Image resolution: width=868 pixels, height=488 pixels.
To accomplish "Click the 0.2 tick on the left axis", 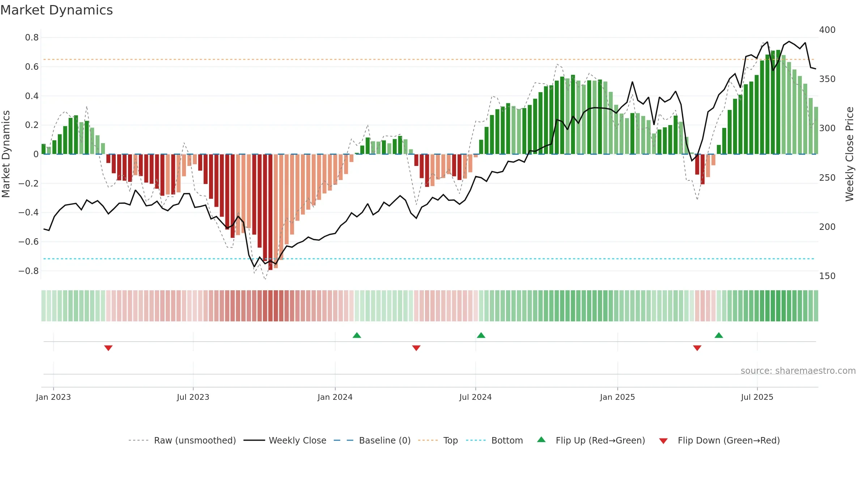I will coord(32,125).
